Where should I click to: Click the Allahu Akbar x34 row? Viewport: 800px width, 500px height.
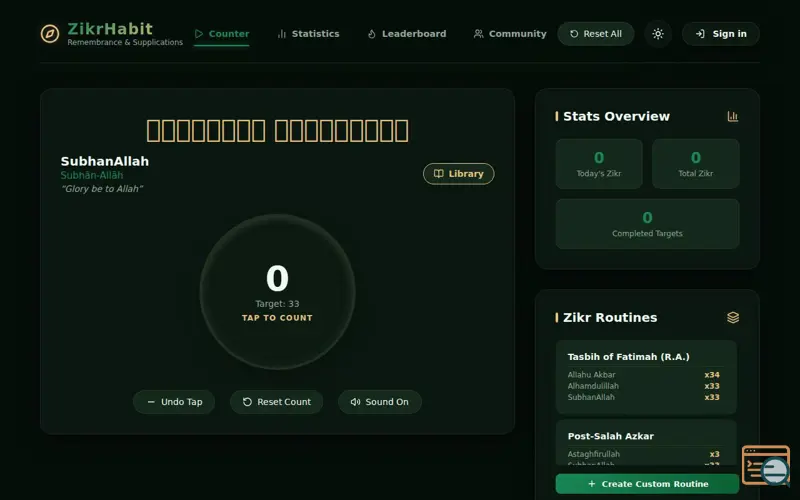pyautogui.click(x=643, y=374)
